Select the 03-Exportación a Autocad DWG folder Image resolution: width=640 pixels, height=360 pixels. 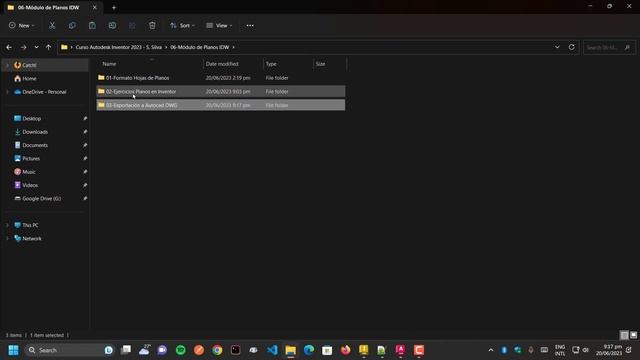click(x=221, y=105)
